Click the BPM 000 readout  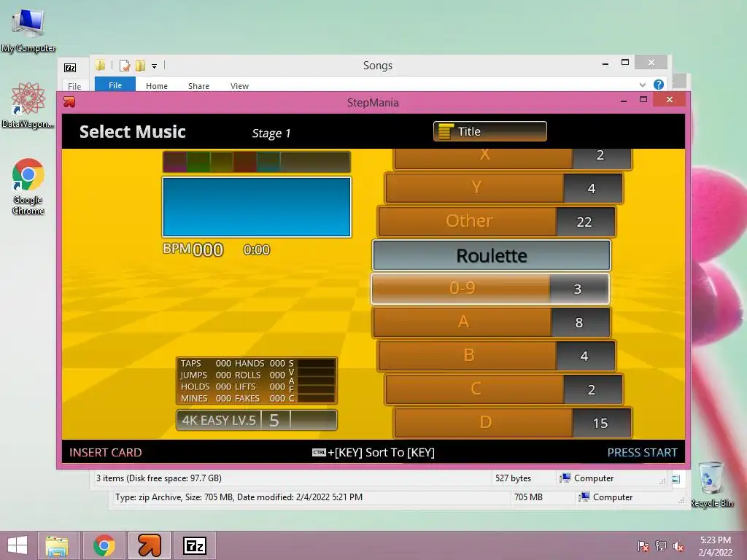point(193,249)
